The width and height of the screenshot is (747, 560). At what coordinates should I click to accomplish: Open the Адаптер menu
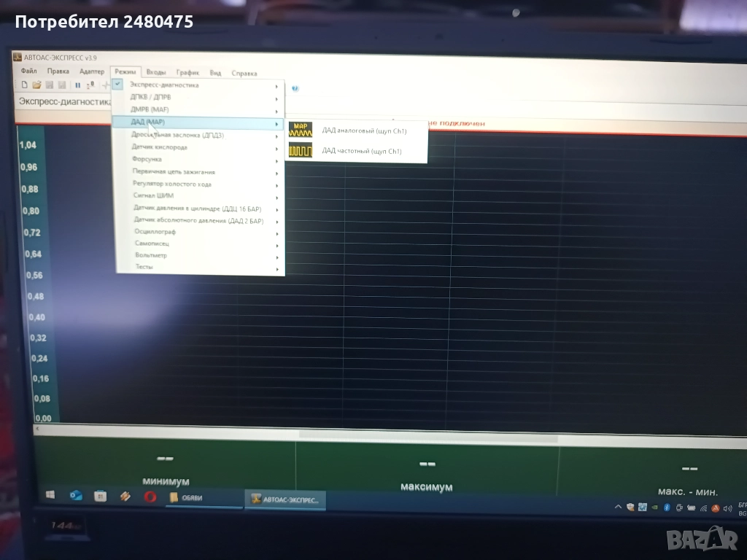tap(91, 71)
